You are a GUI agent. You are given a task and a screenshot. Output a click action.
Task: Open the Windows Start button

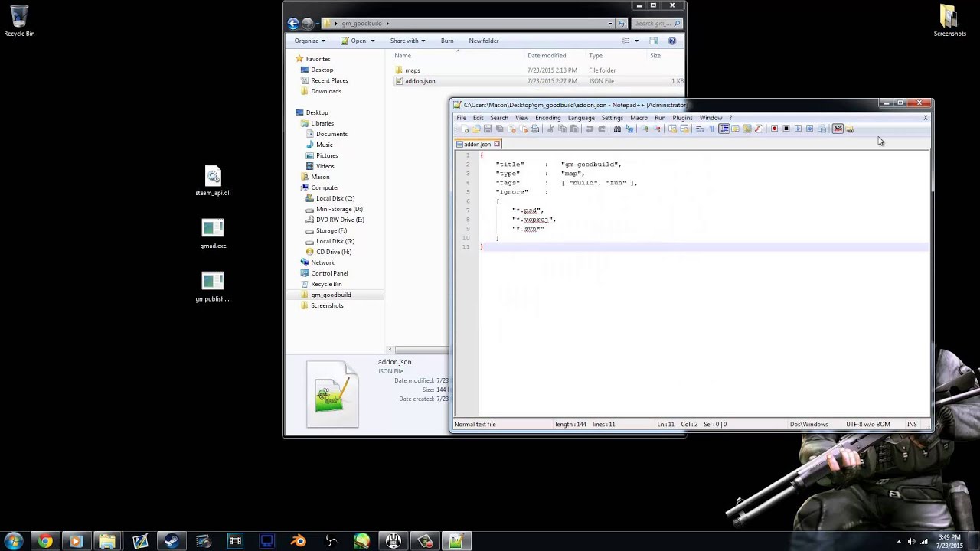point(14,541)
